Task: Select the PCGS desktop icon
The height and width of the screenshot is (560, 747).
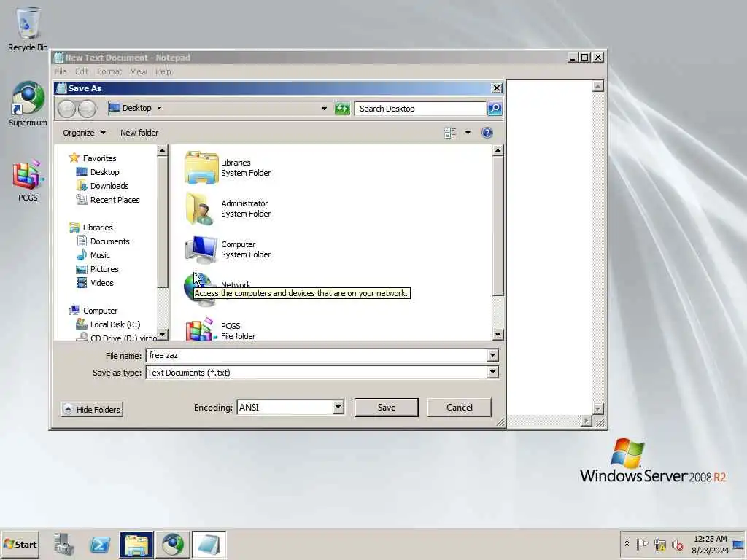Action: coord(28,181)
